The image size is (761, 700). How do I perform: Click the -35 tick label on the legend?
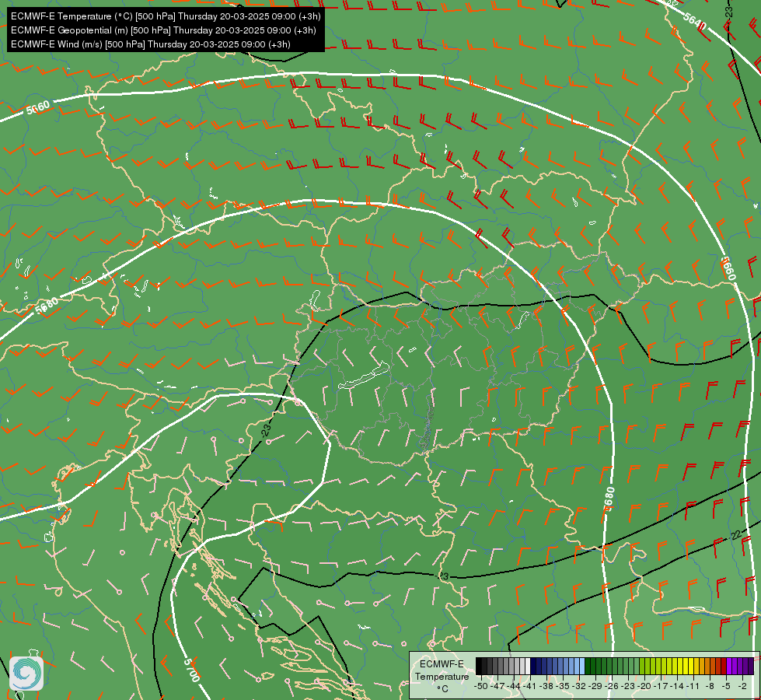pos(564,686)
